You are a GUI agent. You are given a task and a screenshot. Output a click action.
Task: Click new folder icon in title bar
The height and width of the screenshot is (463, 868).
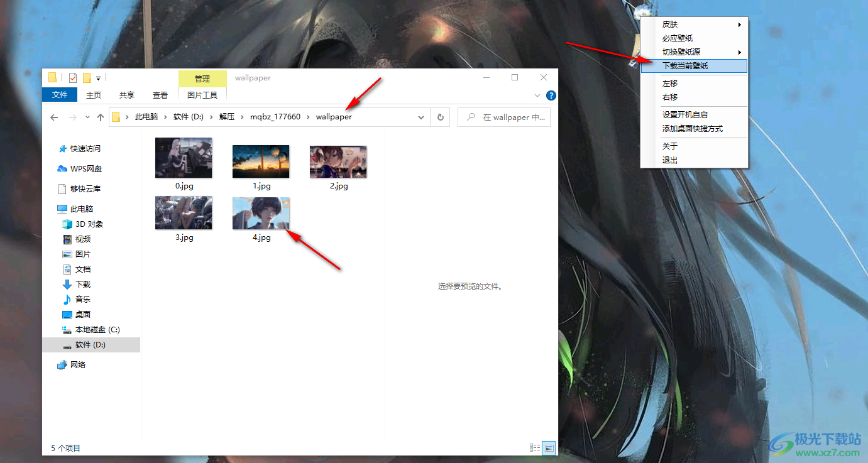pyautogui.click(x=87, y=78)
